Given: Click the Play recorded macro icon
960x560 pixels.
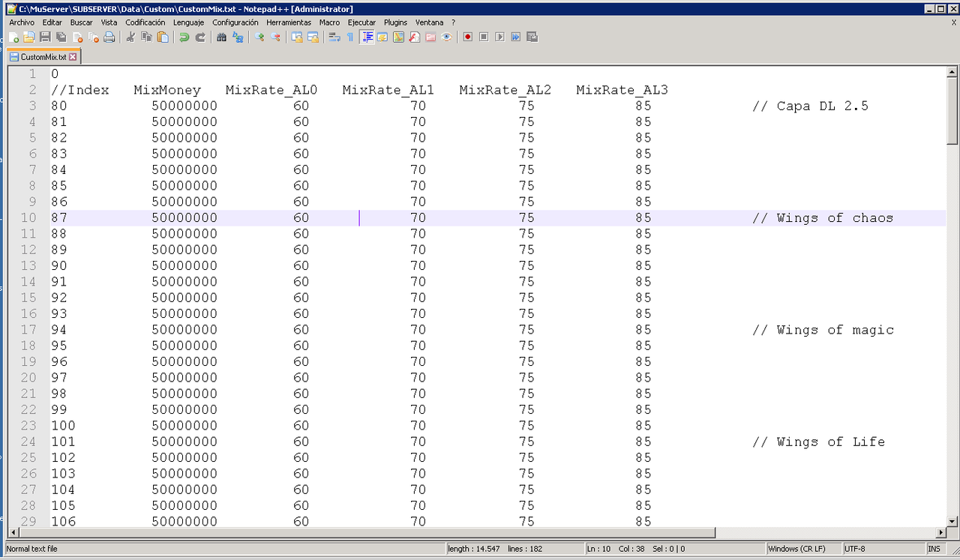Looking at the screenshot, I should 499,37.
